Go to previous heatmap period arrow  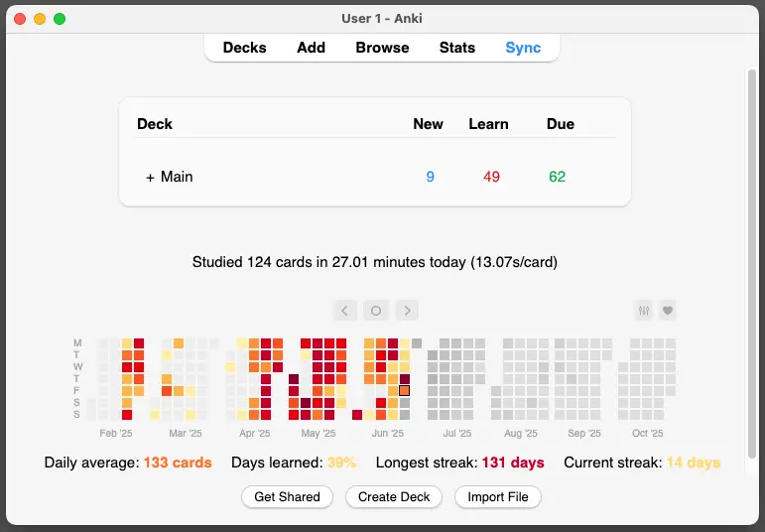pyautogui.click(x=345, y=311)
